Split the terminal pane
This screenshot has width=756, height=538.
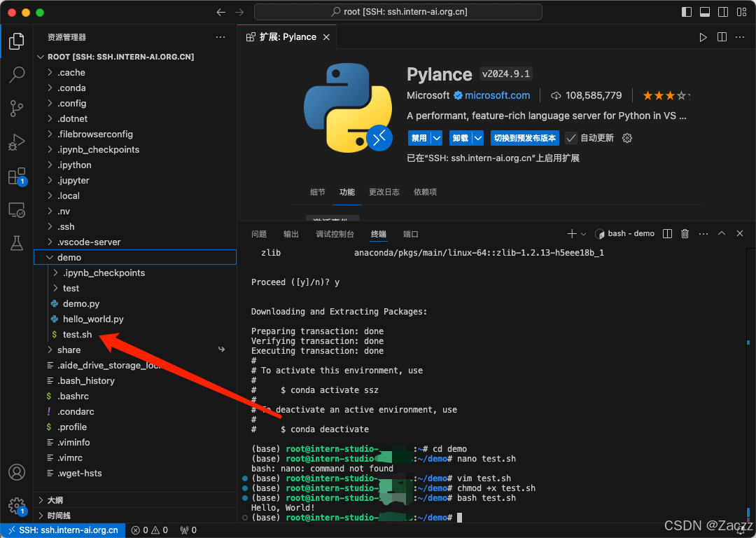[x=667, y=233]
